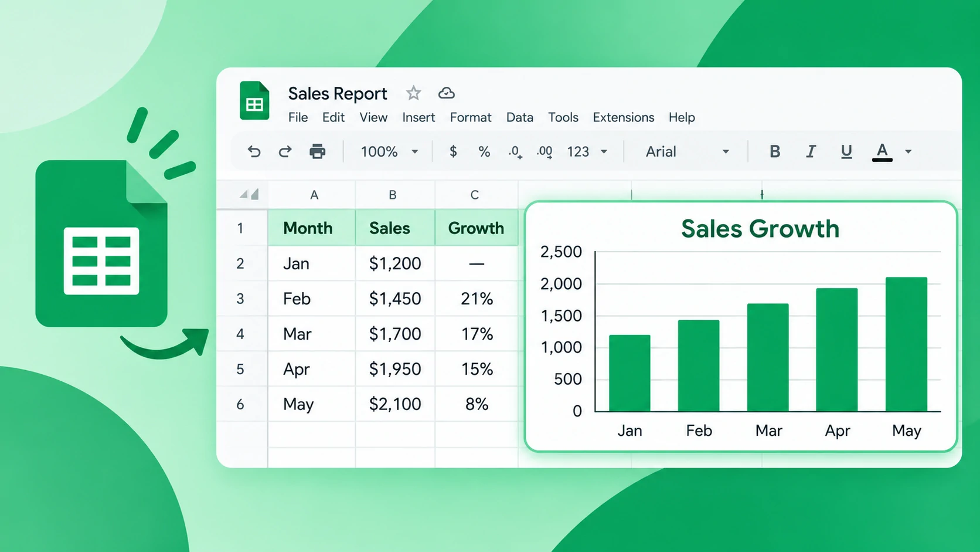Open the Edit menu
The width and height of the screenshot is (980, 552).
[x=334, y=117]
